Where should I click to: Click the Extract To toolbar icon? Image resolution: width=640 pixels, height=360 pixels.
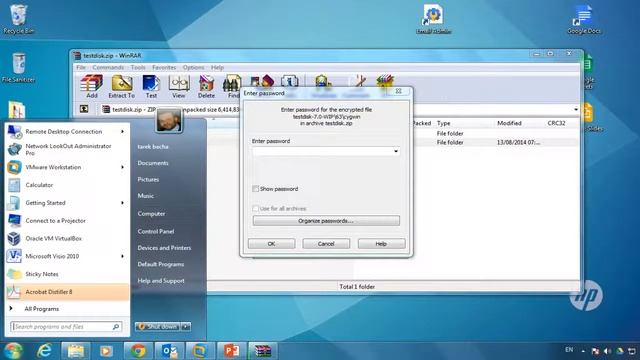click(x=122, y=86)
